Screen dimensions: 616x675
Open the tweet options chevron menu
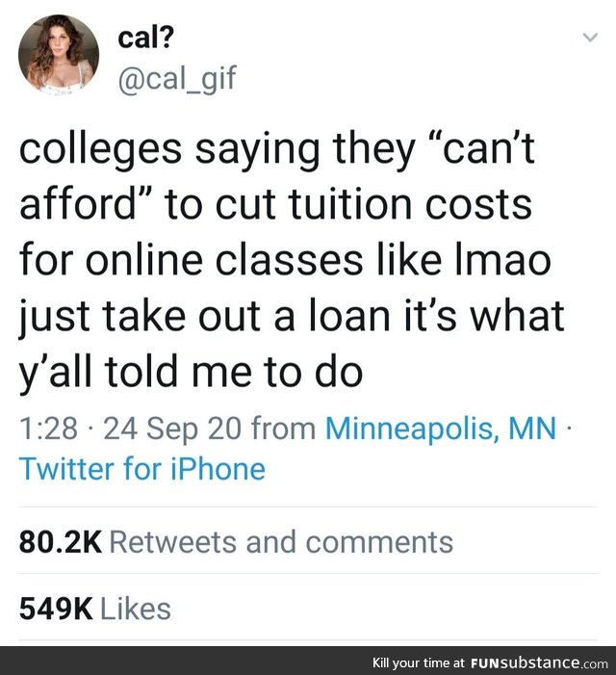(x=591, y=38)
